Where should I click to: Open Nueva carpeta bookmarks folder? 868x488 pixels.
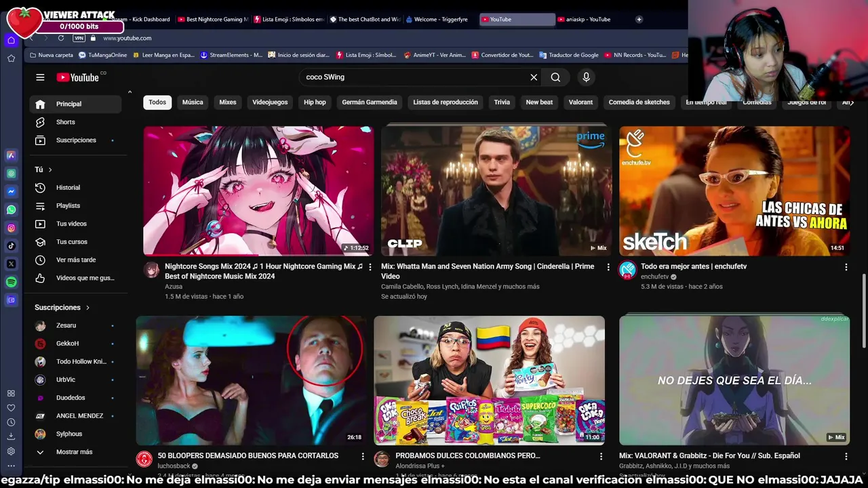coord(51,55)
